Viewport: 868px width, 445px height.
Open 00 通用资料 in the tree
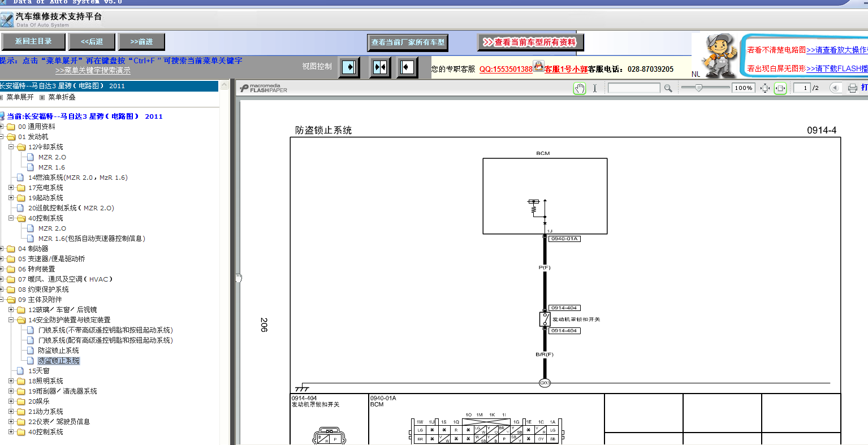(37, 127)
